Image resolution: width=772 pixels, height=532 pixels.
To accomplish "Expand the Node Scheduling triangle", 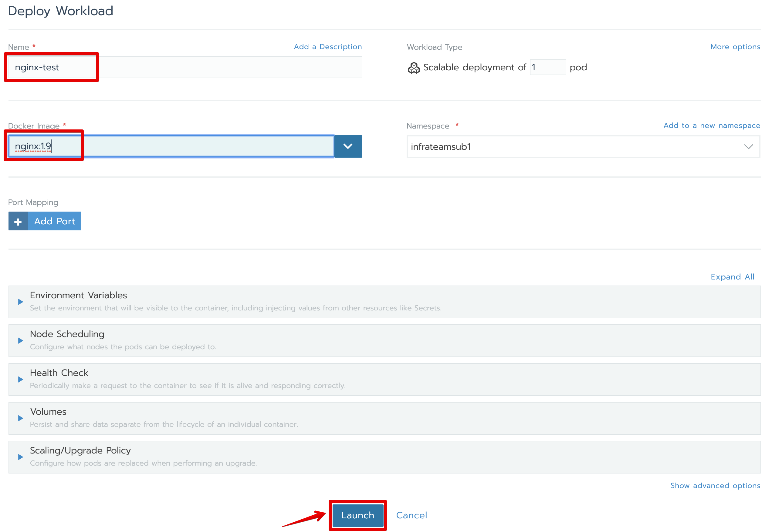I will pyautogui.click(x=21, y=340).
